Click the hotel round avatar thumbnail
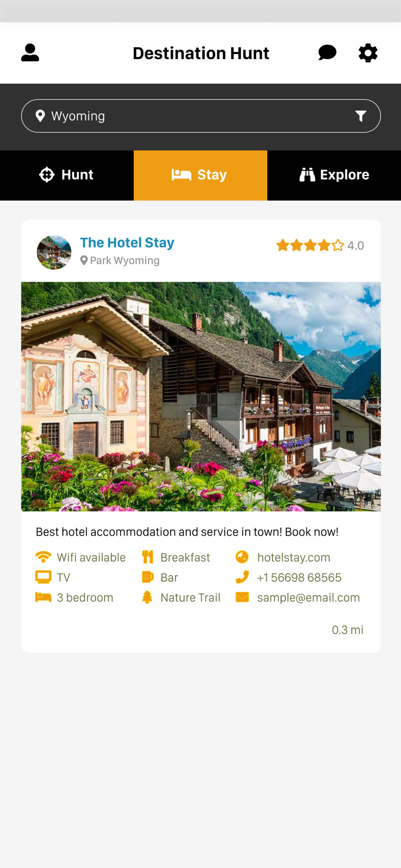Viewport: 401px width, 868px height. click(x=54, y=252)
